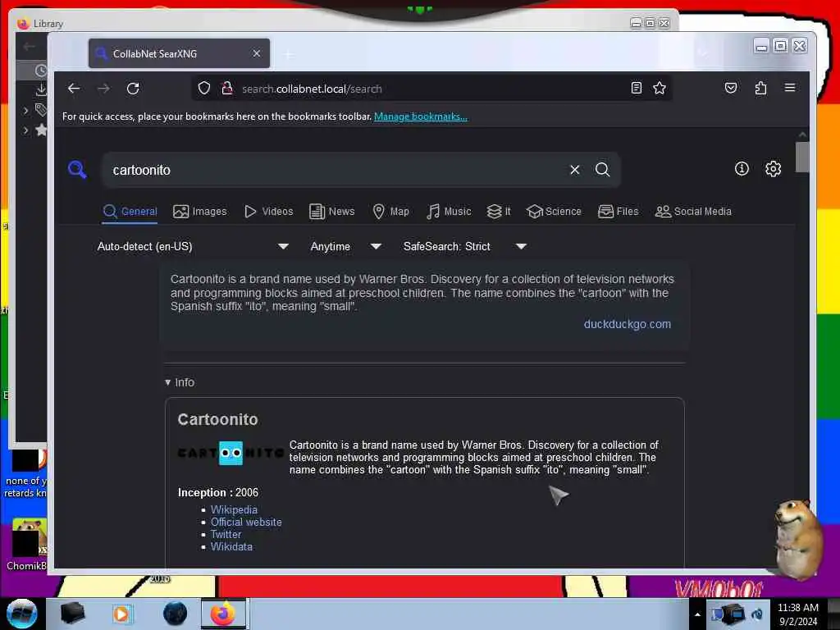This screenshot has height=630, width=840.
Task: Show hidden system tray icons
Action: tap(697, 614)
